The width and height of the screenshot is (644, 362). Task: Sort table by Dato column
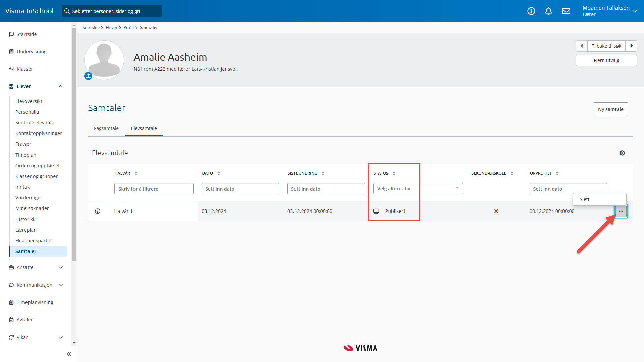[219, 173]
